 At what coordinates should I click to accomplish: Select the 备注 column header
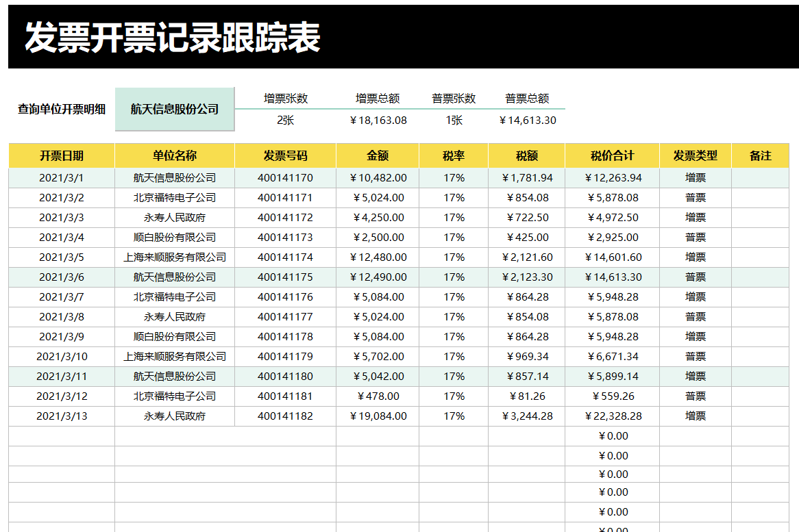tap(757, 155)
